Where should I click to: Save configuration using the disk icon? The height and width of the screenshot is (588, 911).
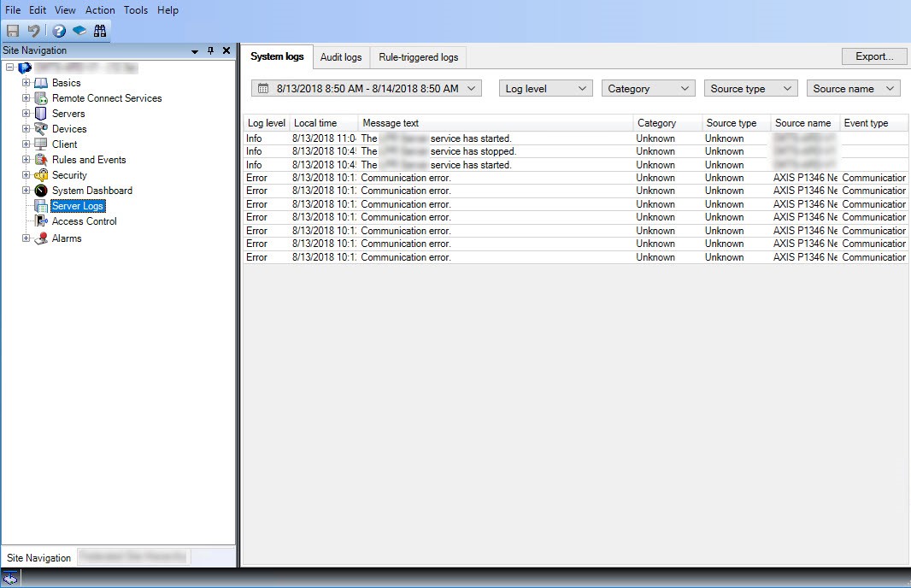coord(12,30)
